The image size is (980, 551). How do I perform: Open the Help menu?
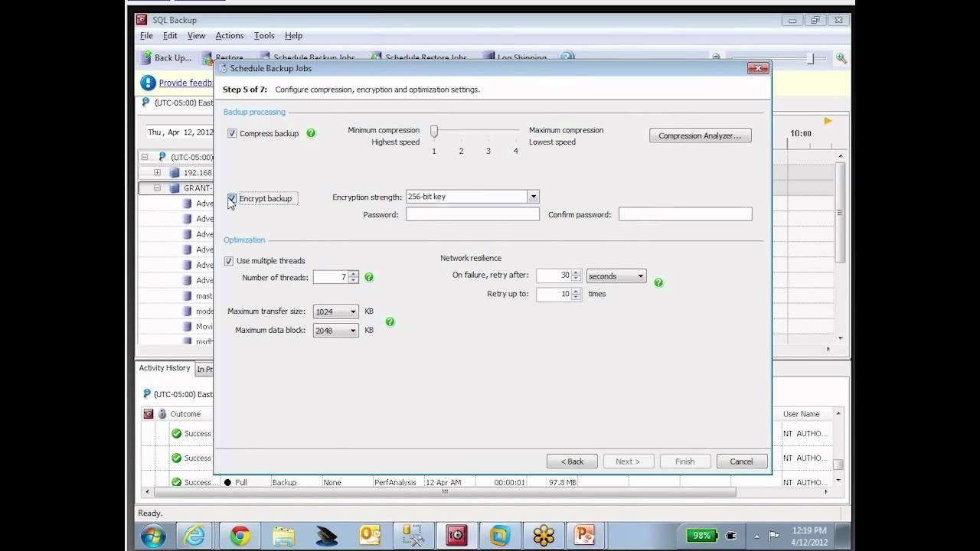(293, 36)
